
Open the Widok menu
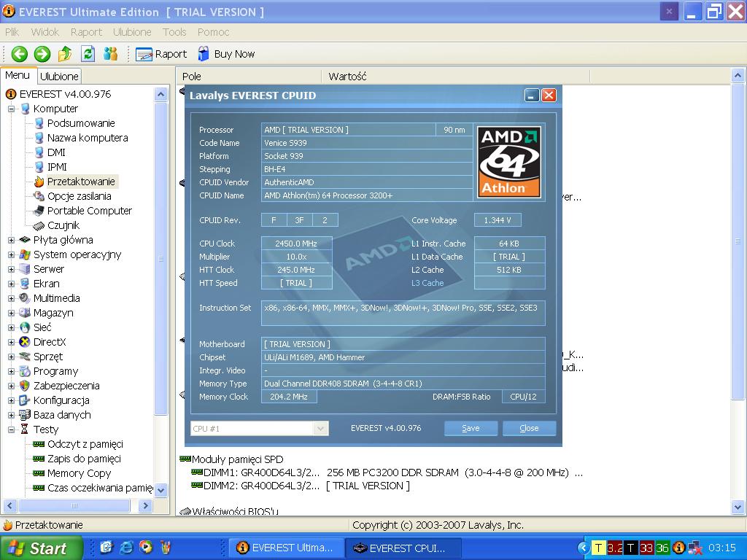(x=44, y=32)
